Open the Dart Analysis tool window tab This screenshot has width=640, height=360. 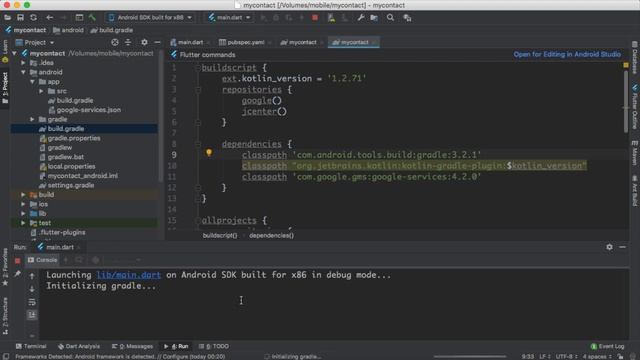coord(79,347)
